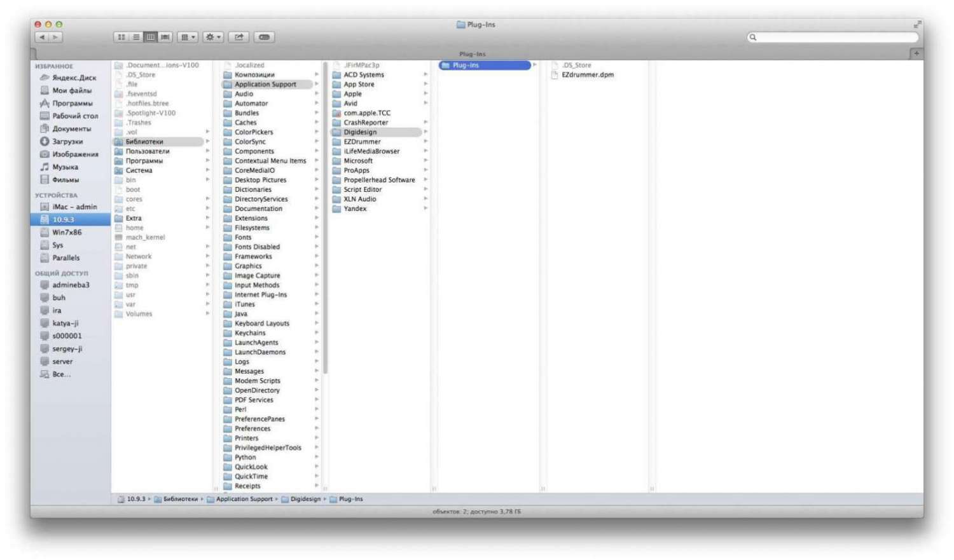Image resolution: width=954 pixels, height=560 pixels.
Task: Click the Share toolbar button
Action: (x=238, y=38)
